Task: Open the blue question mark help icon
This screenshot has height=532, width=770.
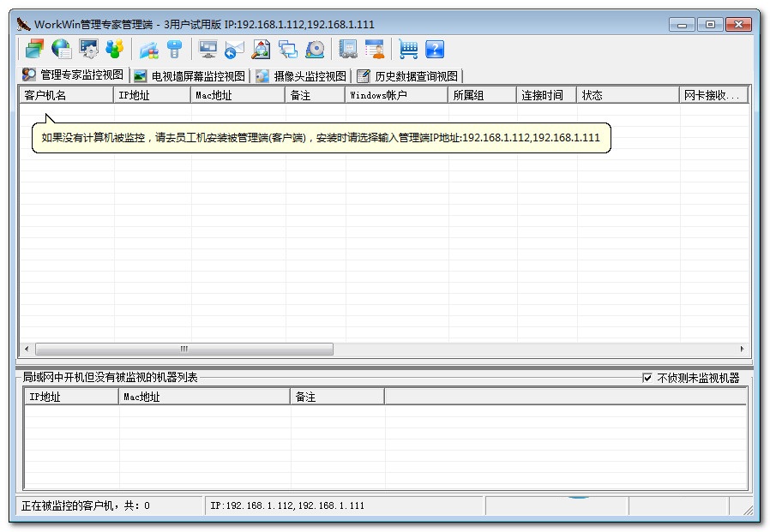Action: tap(436, 49)
